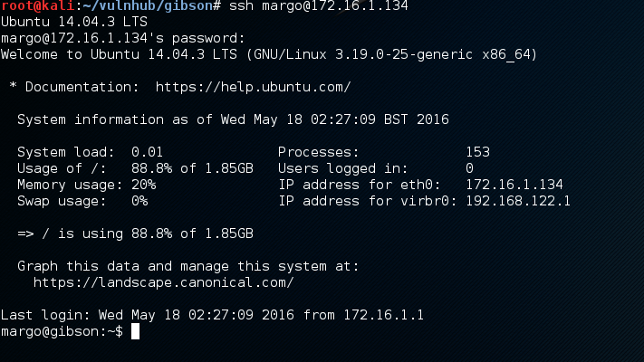Open the landscape.canonical.com link
This screenshot has width=644, height=362.
tap(163, 282)
